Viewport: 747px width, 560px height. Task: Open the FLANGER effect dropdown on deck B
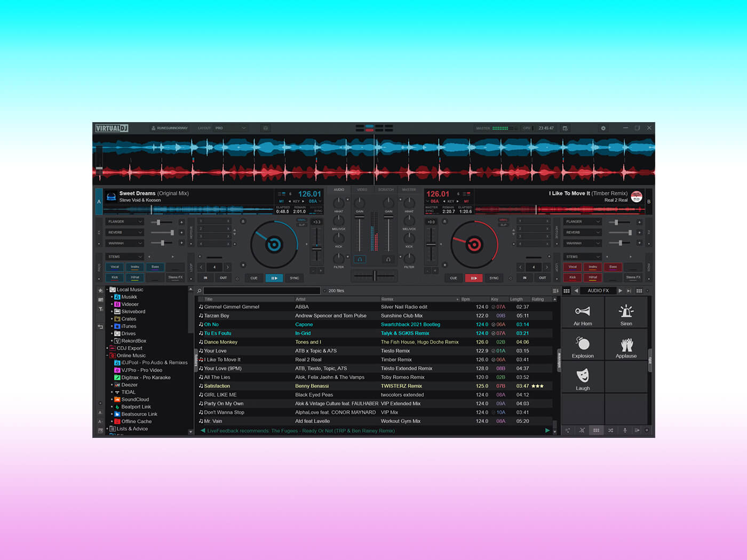(x=583, y=221)
